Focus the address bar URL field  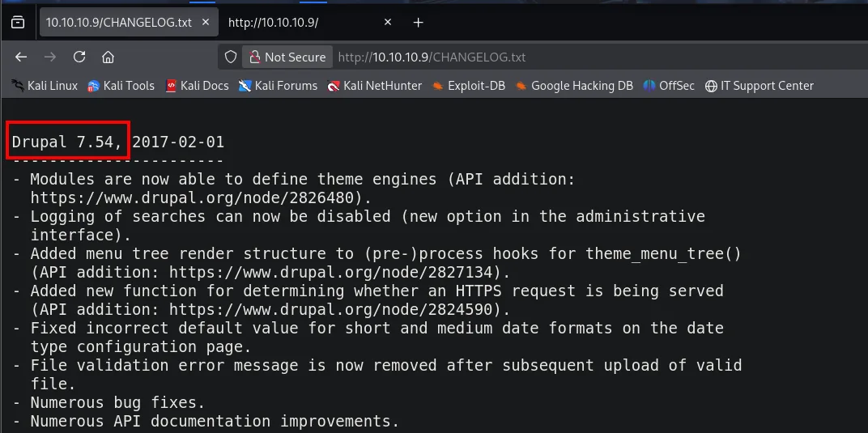click(x=432, y=57)
